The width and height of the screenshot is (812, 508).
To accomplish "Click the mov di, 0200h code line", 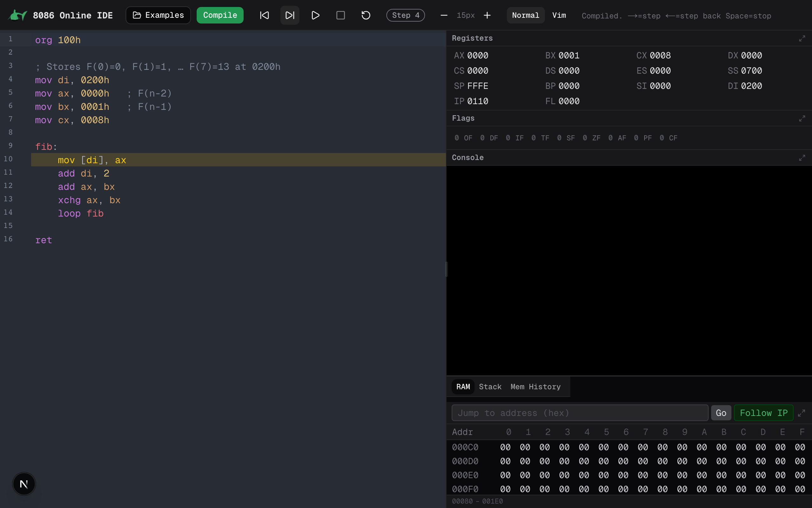I will 72,80.
